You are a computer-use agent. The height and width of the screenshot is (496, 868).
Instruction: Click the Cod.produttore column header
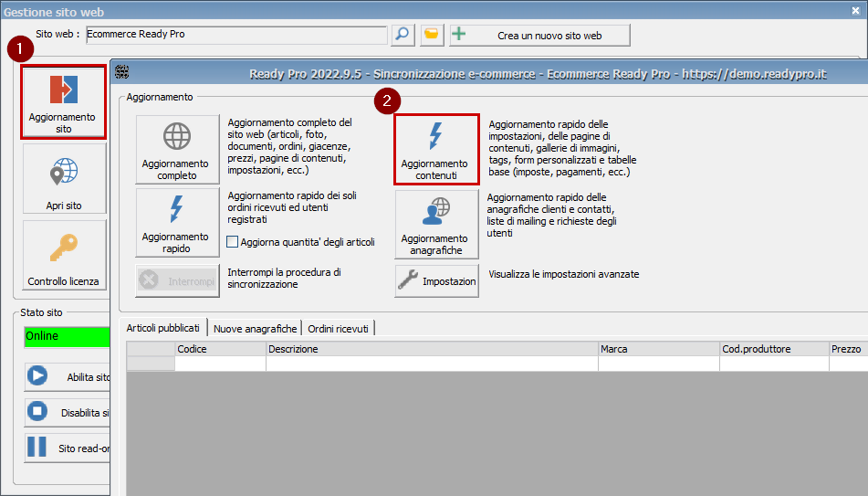(774, 349)
